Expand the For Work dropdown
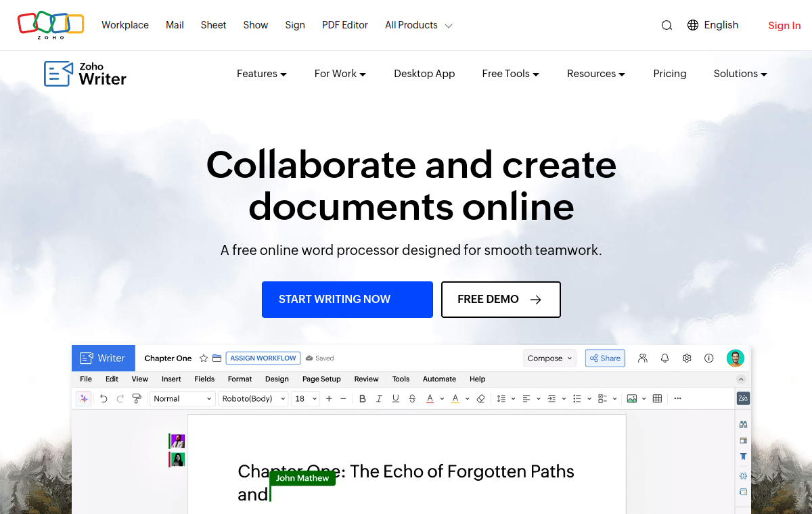 [x=340, y=74]
